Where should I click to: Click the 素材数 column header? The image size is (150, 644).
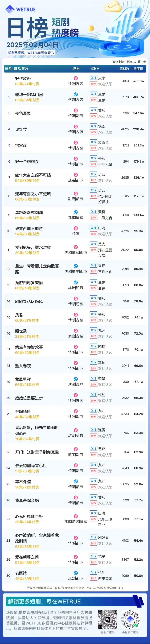click(124, 69)
